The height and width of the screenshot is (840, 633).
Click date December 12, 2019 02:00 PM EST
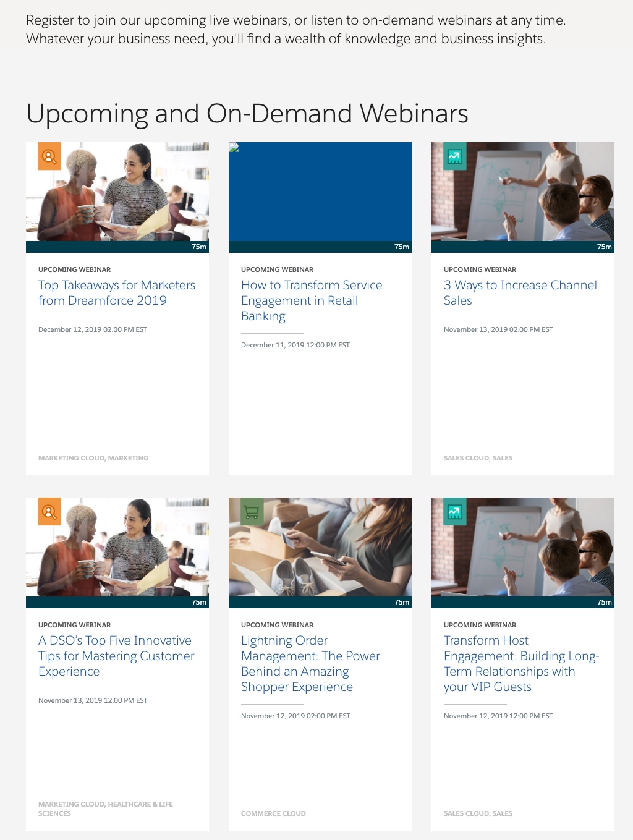[93, 329]
